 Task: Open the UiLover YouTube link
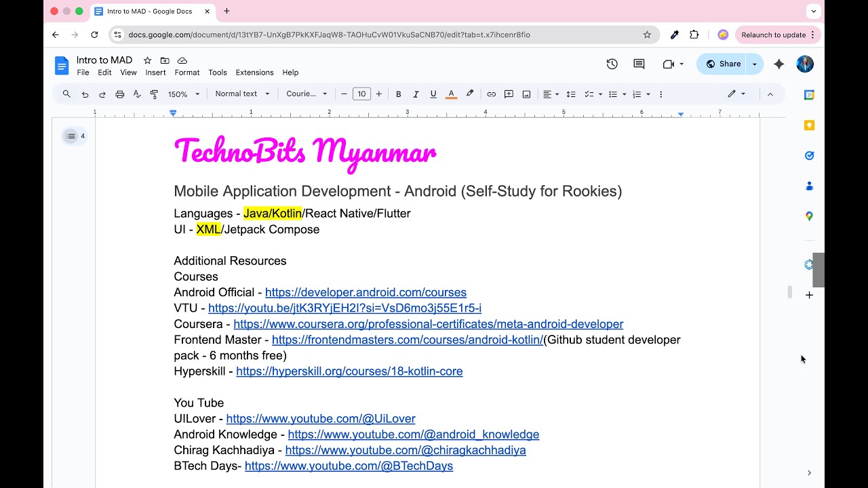click(x=321, y=419)
